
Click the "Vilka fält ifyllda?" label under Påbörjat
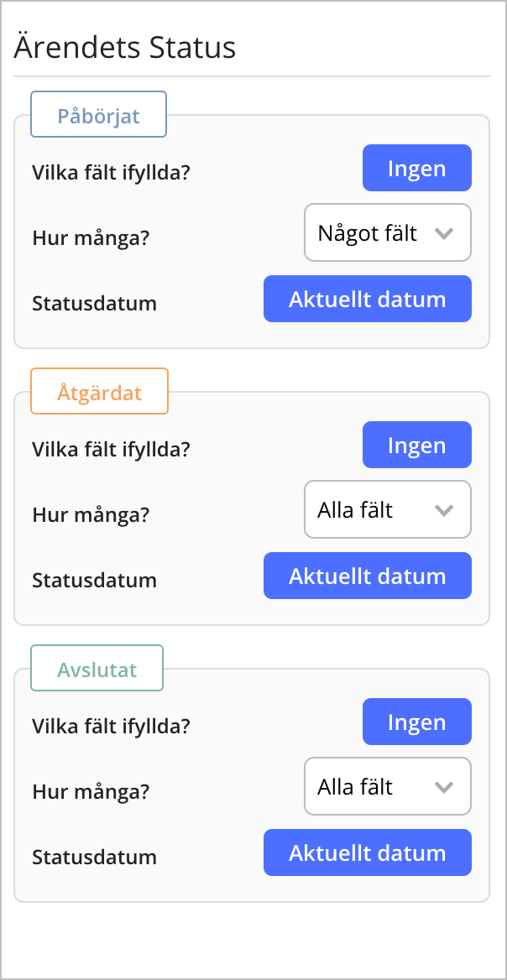[111, 171]
